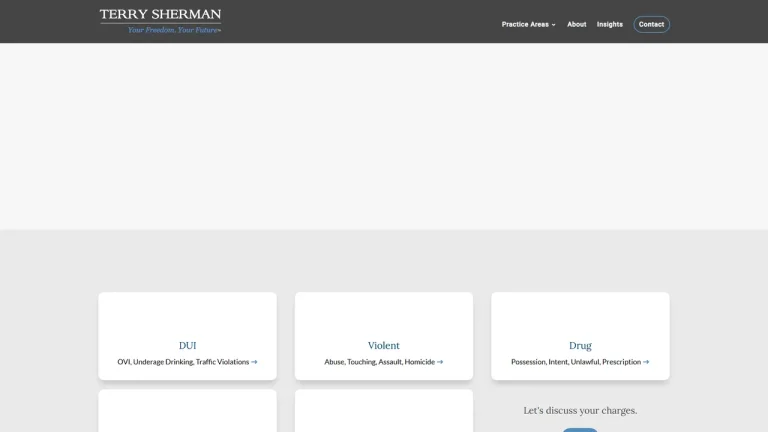Go to the Insights page

coord(609,24)
